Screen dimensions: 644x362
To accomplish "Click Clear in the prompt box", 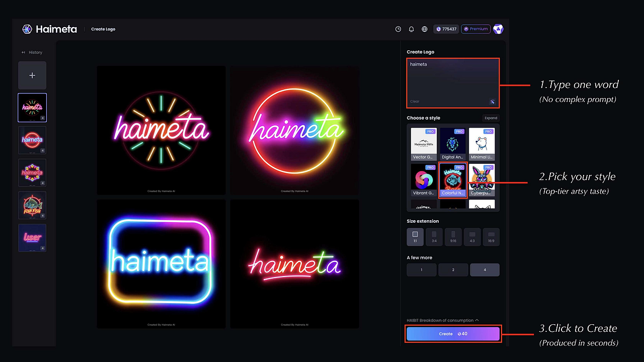I will 415,102.
